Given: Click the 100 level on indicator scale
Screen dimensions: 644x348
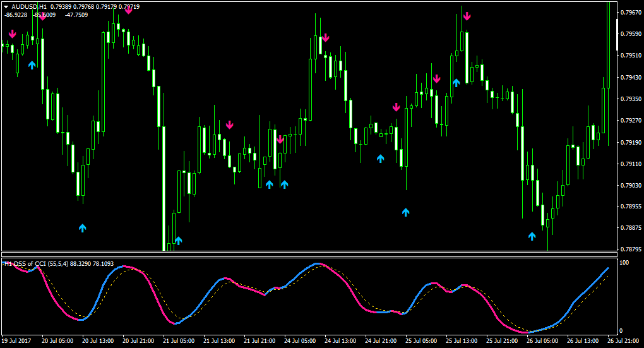Looking at the screenshot, I should [624, 263].
